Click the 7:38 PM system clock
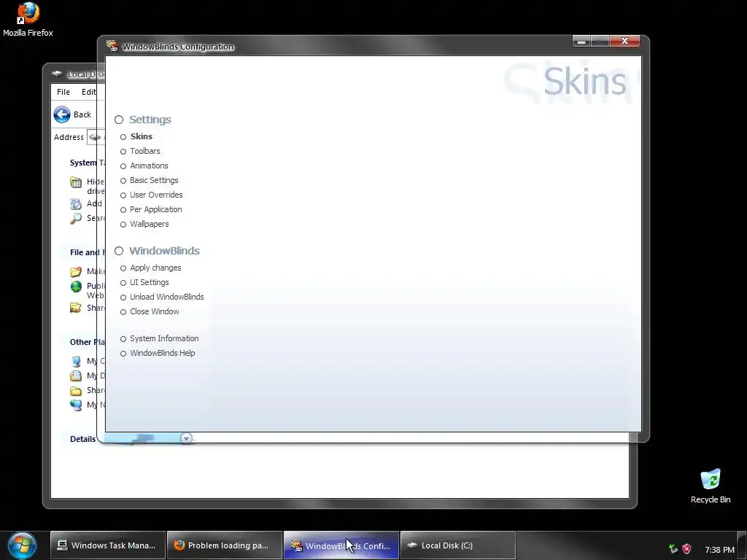The height and width of the screenshot is (560, 747). click(x=719, y=550)
